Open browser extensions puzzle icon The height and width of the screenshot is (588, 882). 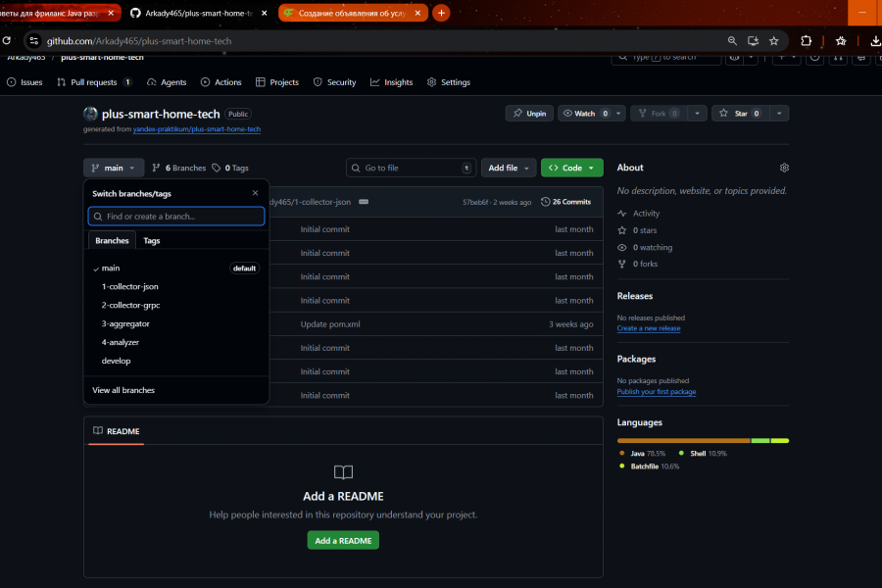[x=807, y=40]
